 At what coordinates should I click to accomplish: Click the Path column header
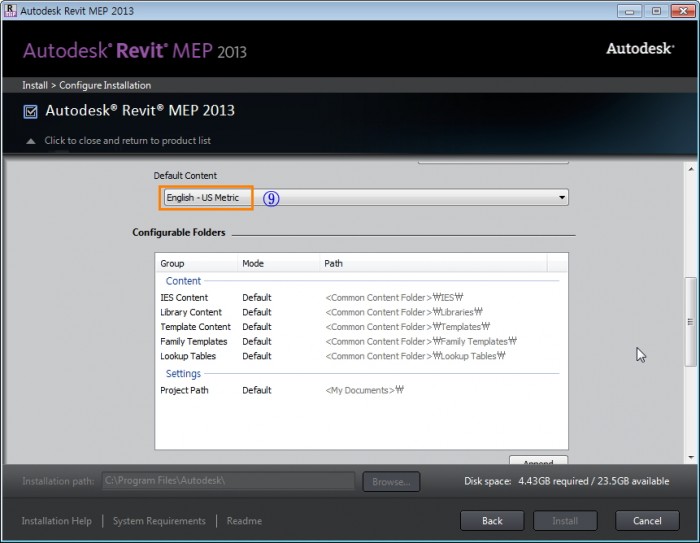333,264
